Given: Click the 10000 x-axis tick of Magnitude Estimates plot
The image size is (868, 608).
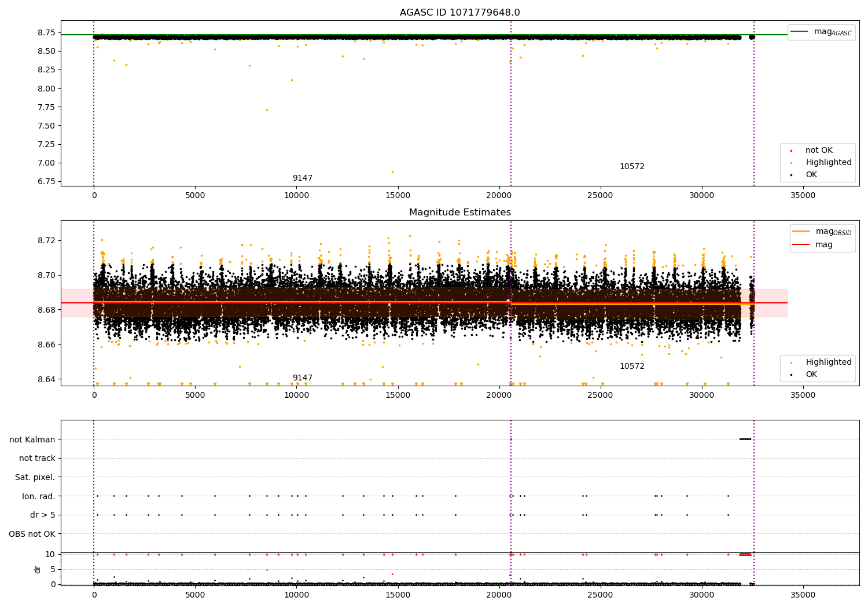Looking at the screenshot, I should pos(296,395).
